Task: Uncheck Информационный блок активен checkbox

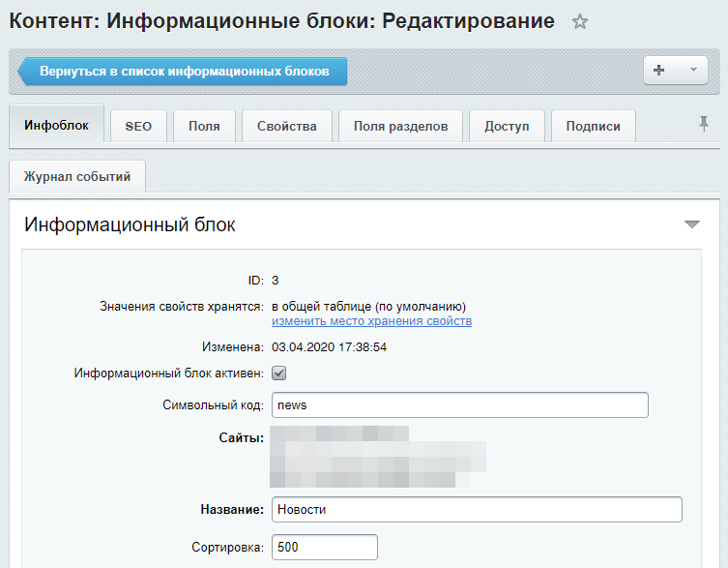Action: click(278, 373)
